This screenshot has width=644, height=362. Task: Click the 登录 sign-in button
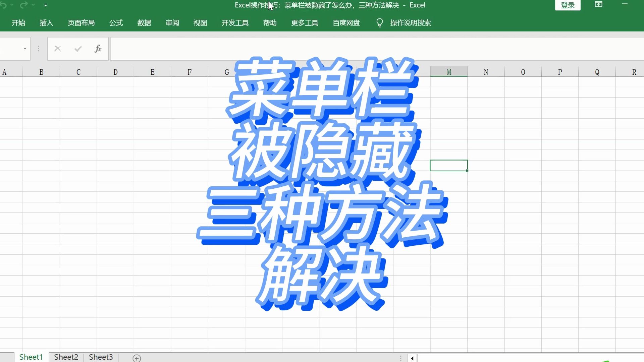click(568, 5)
